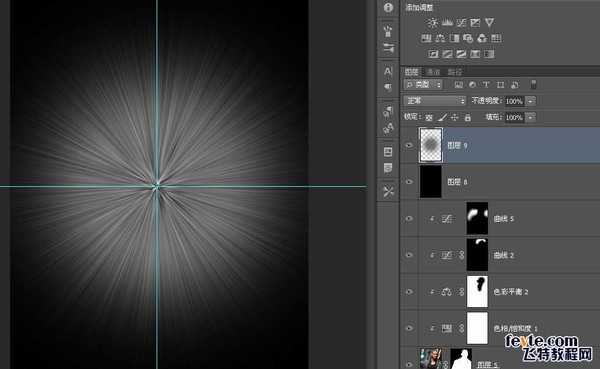Open the blend mode dropdown (正常)
Viewport: 600px width, 369px height.
pos(435,101)
